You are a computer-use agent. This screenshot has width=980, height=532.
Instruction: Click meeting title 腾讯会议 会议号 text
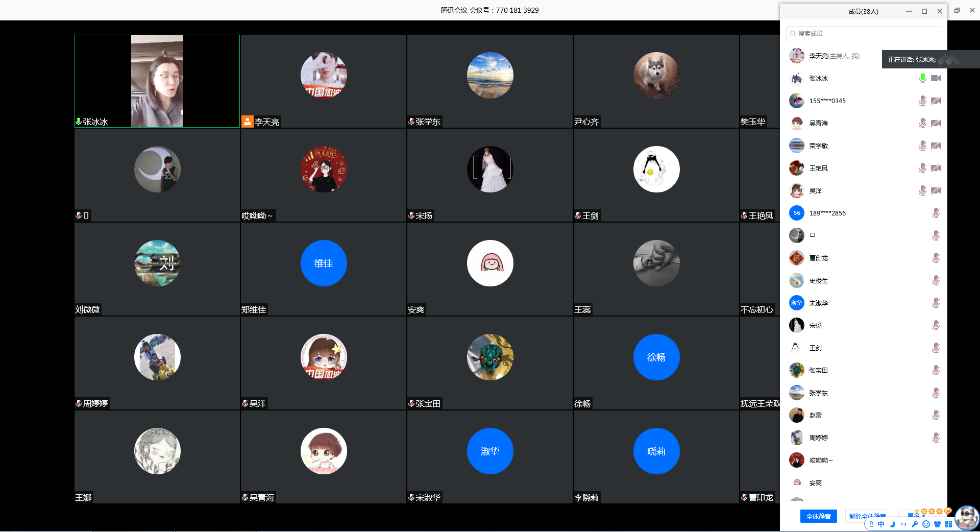click(x=489, y=10)
